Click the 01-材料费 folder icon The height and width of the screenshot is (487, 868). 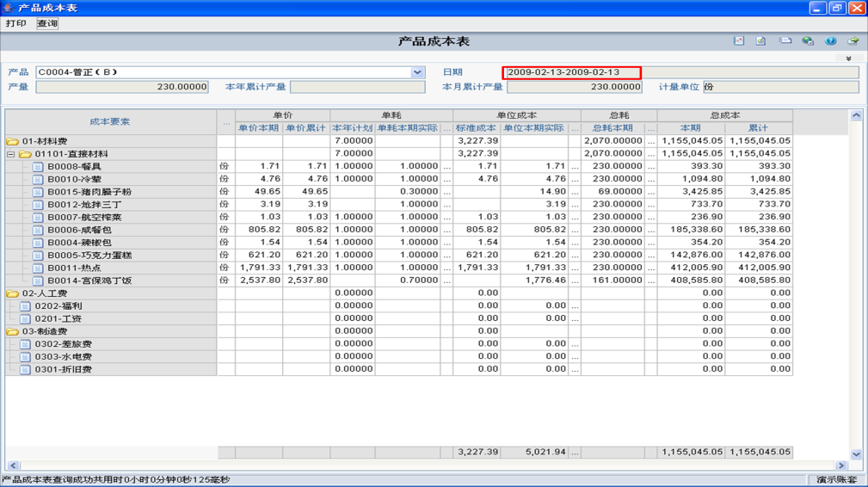(x=12, y=142)
